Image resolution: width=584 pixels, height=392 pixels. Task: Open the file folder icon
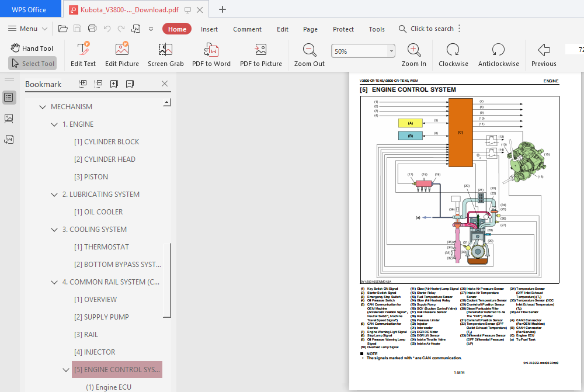pos(63,29)
